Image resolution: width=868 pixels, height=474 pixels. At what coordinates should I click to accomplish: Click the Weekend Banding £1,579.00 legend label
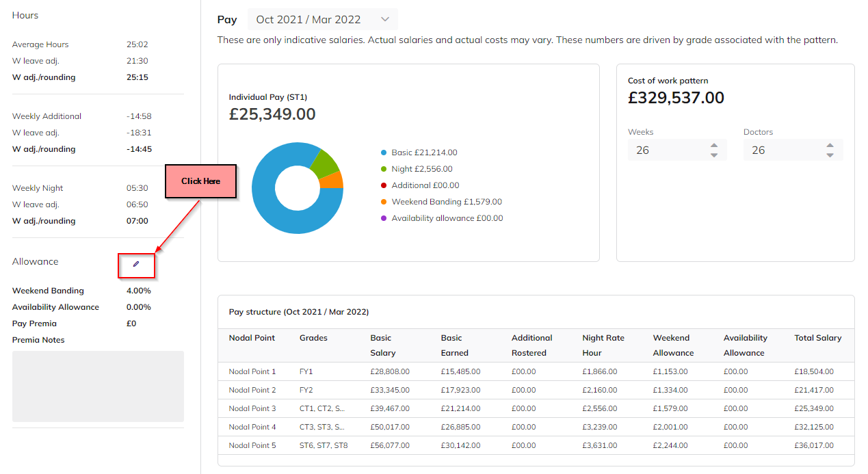coord(447,202)
